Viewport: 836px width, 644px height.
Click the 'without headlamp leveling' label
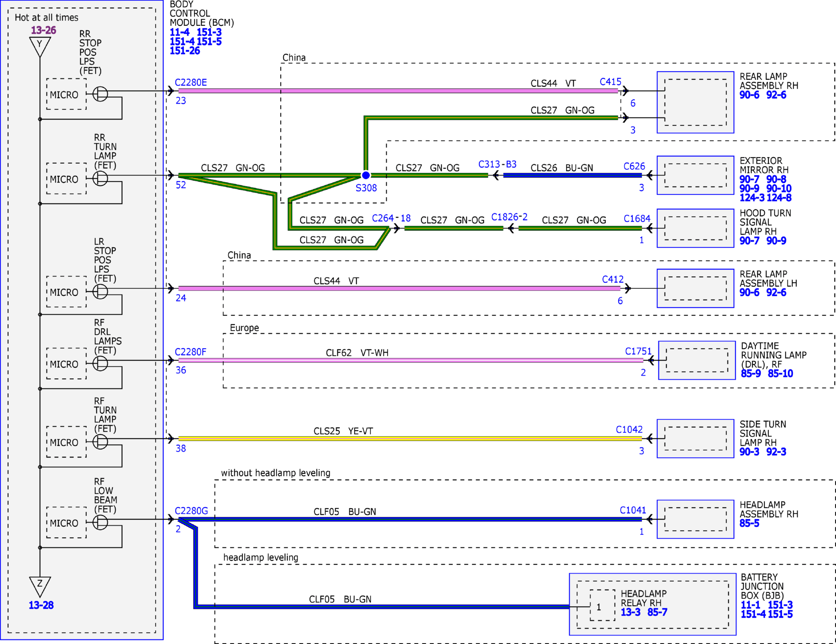point(276,473)
